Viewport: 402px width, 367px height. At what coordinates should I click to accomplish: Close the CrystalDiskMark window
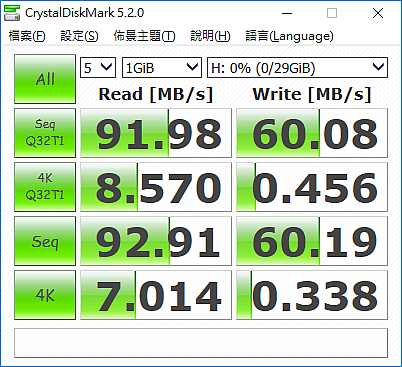click(378, 13)
